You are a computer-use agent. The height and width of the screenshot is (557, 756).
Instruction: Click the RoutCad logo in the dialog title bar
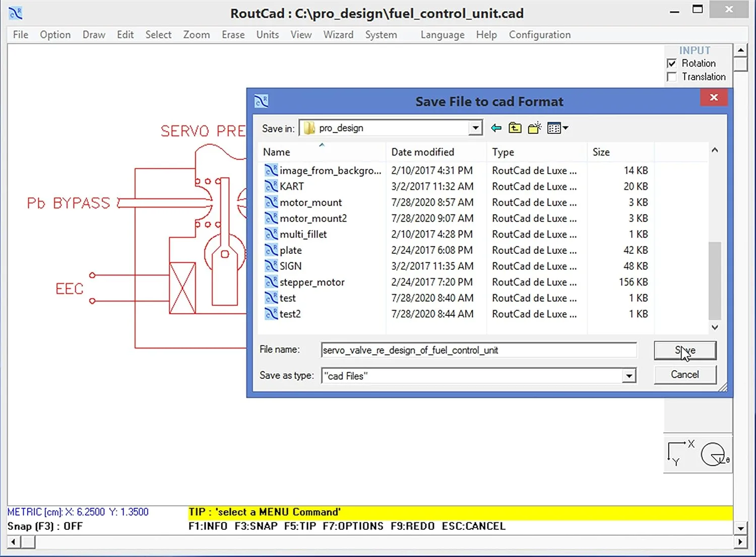pos(261,101)
